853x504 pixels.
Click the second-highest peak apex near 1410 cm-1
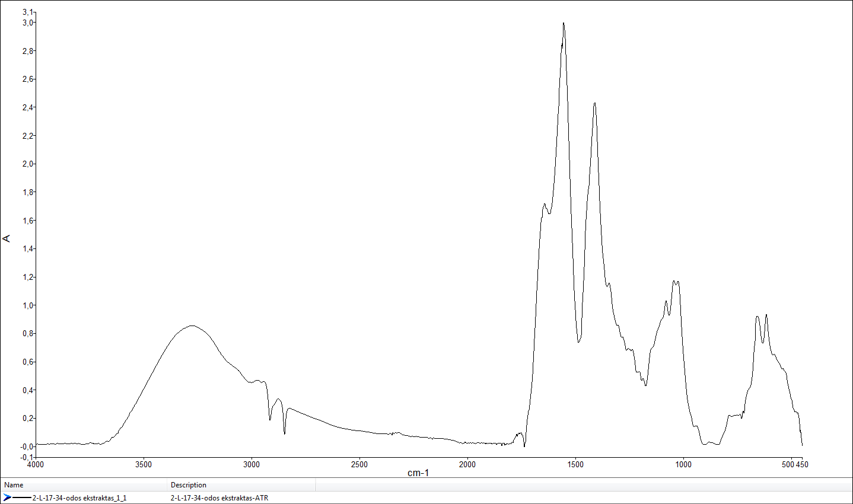(594, 103)
